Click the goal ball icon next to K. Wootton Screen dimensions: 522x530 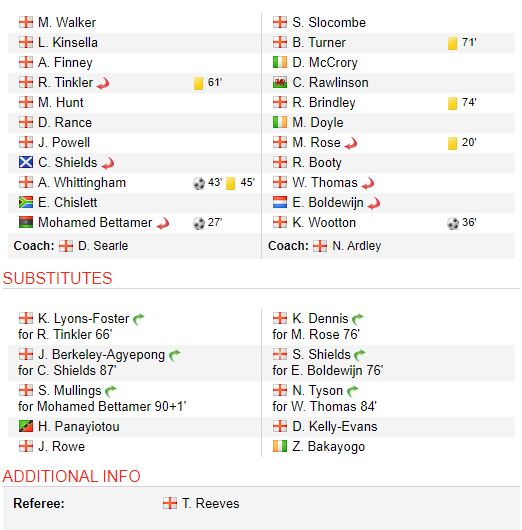[453, 223]
